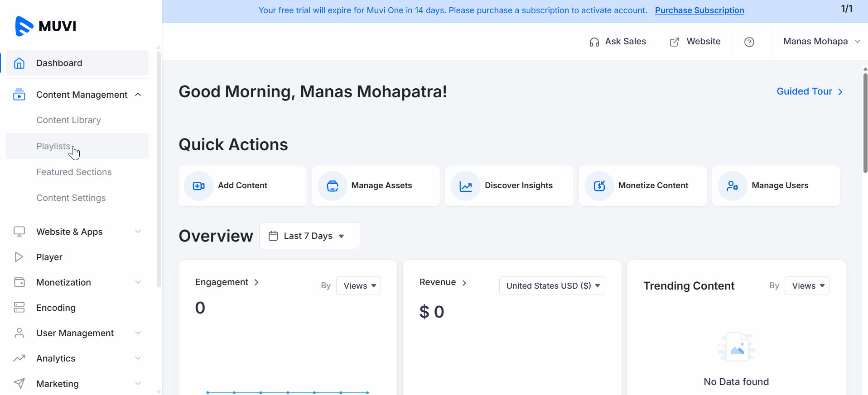Click the Muvi logo icon
This screenshot has height=395, width=868.
click(24, 26)
